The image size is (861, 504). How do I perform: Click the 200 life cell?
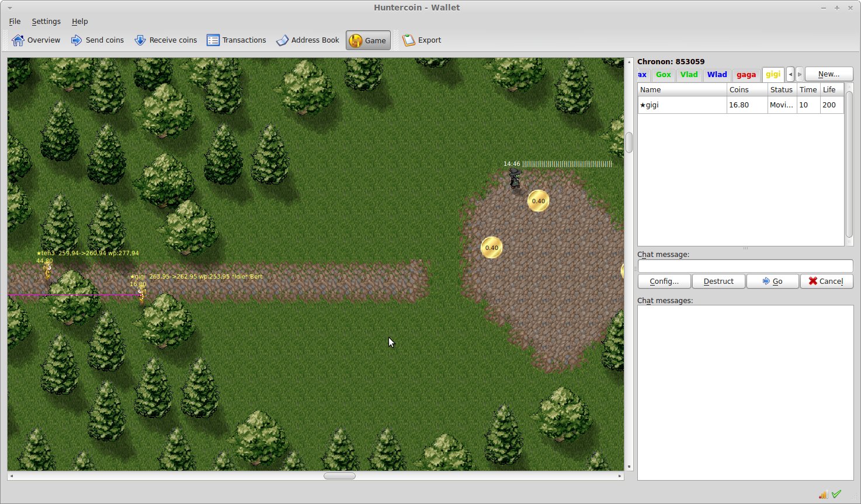tap(831, 105)
